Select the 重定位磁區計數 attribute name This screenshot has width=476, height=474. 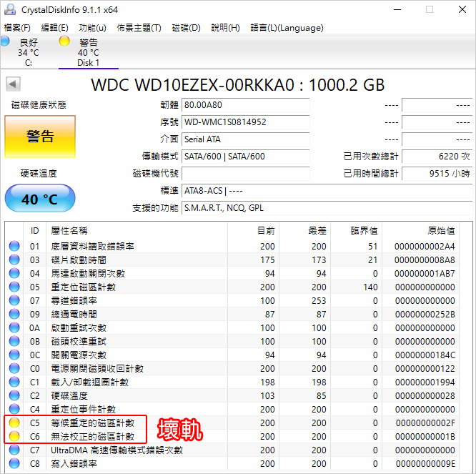pyautogui.click(x=83, y=287)
